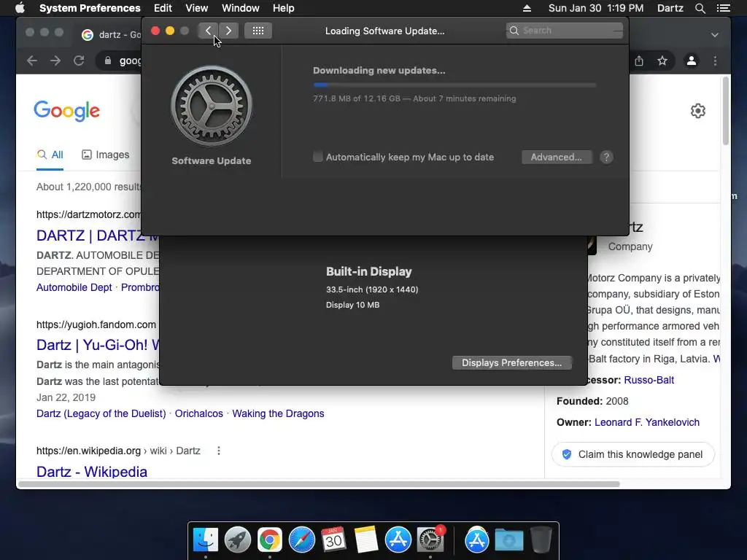Click the Chrome vertical scrollbar
Screen dimensions: 747x560
pos(725,111)
